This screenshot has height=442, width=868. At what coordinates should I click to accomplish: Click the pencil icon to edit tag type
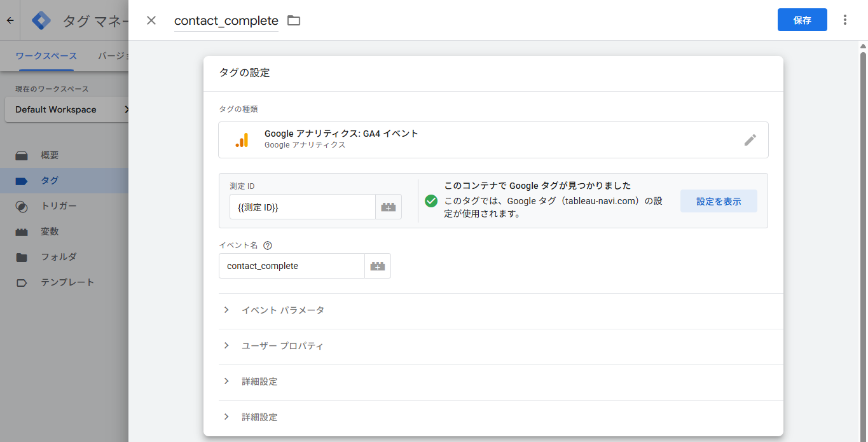click(x=750, y=140)
